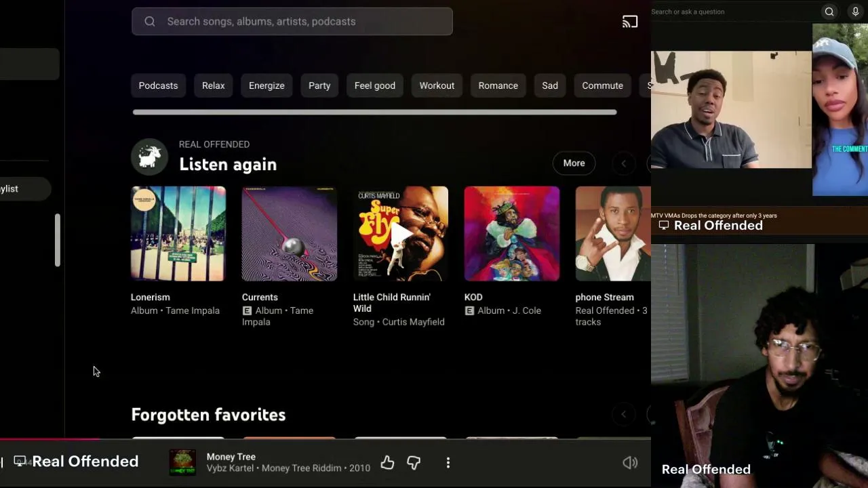Open the Currents album cover
This screenshot has height=488, width=868.
click(x=290, y=234)
